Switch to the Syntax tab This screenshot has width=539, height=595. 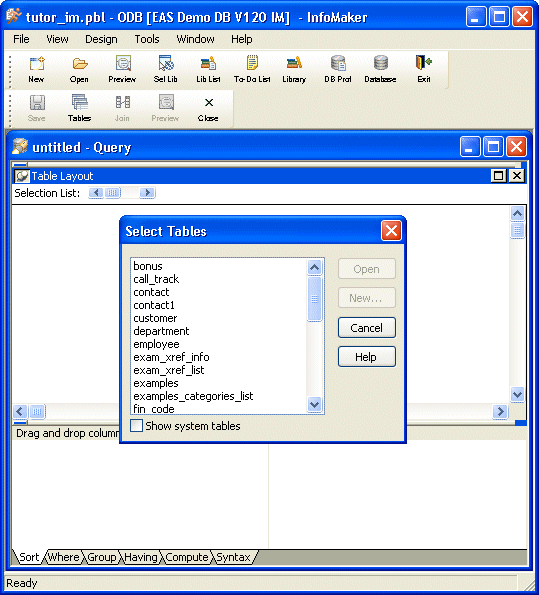(x=233, y=557)
